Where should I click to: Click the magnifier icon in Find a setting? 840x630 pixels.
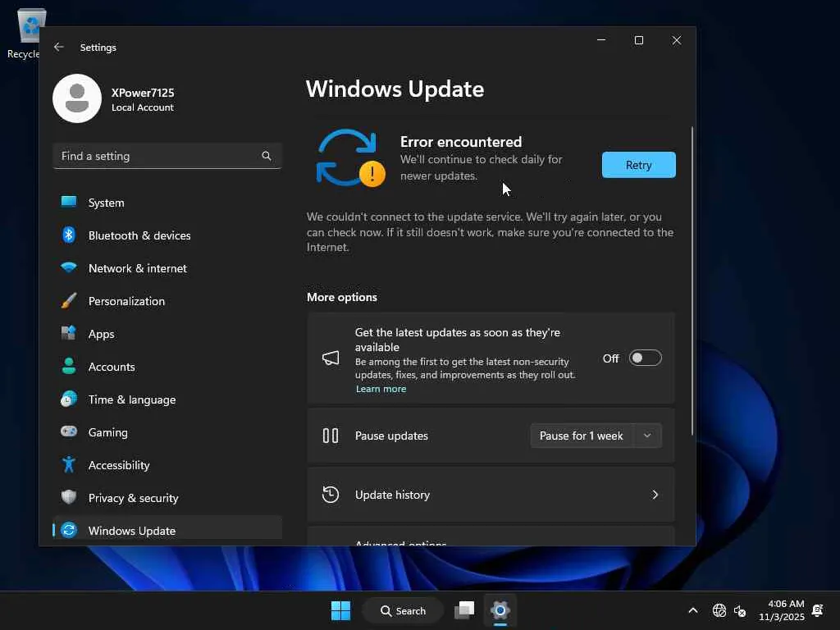pyautogui.click(x=267, y=156)
